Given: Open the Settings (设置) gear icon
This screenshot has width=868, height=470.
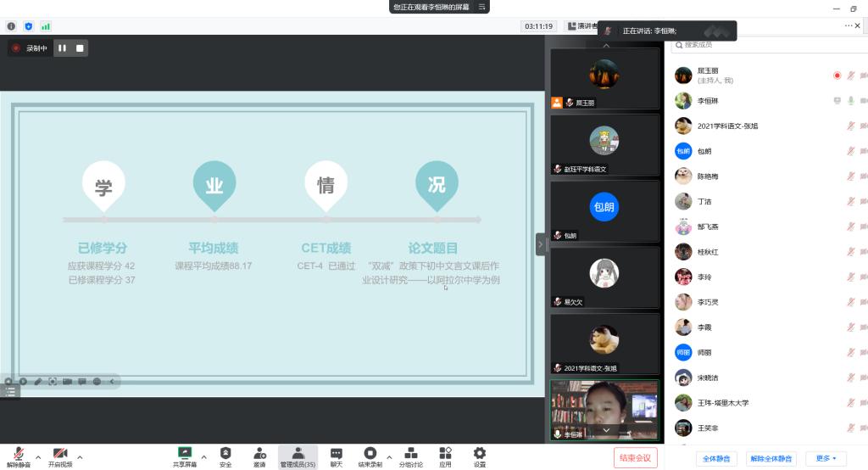Looking at the screenshot, I should pos(480,454).
